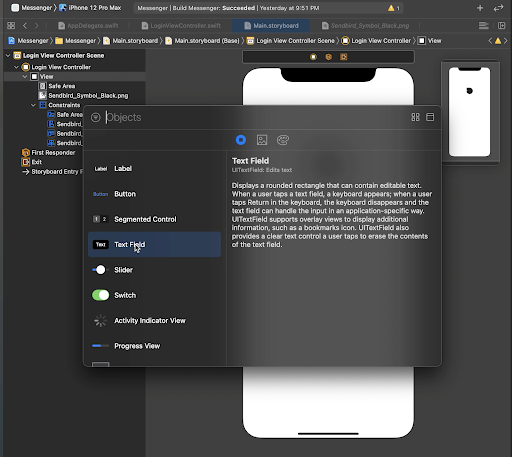Collapse the Constraints disclosure triangle

(33, 105)
